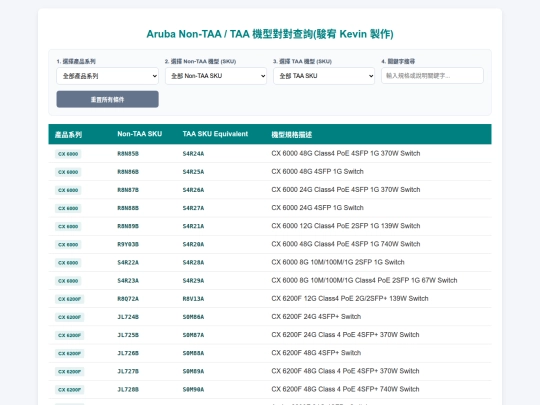The height and width of the screenshot is (405, 540).
Task: Click TAA SKU cell S4R24A
Action: (193, 154)
